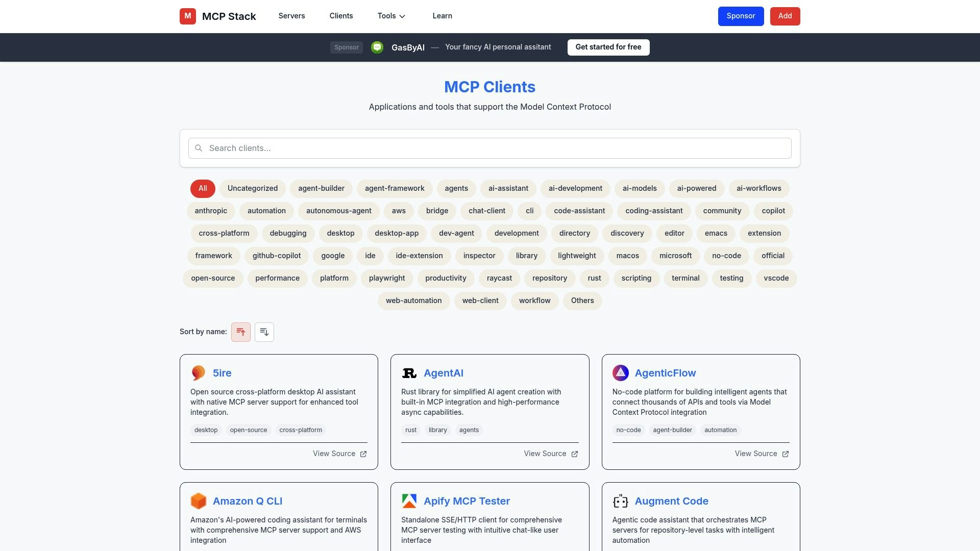Select the web-automation filter chip
Screen dimensions: 980x551
(414, 301)
